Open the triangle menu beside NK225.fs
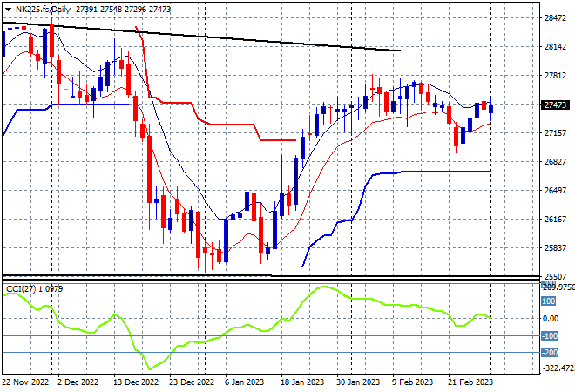Image resolution: width=575 pixels, height=392 pixels. 8,10
